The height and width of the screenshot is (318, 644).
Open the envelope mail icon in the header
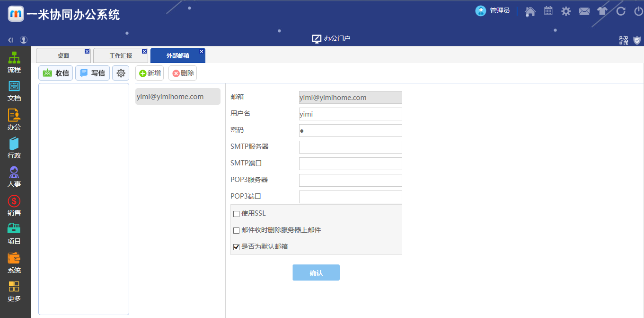click(x=584, y=11)
